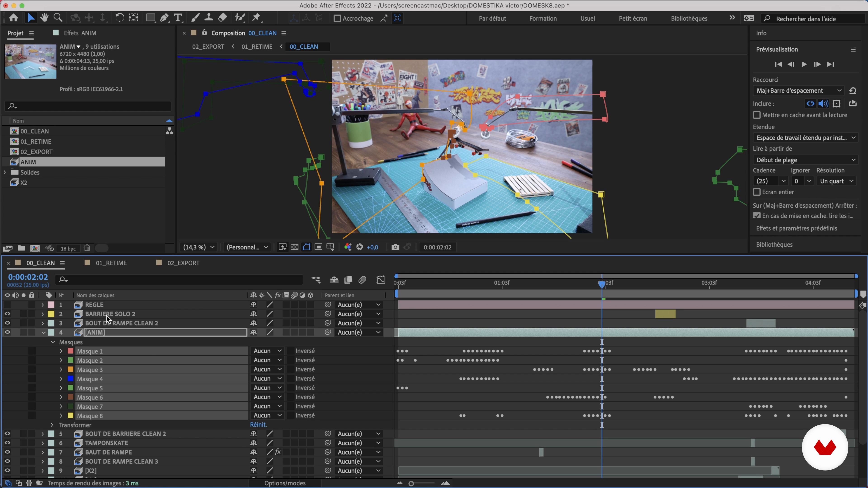Select the Pen tool

[164, 18]
